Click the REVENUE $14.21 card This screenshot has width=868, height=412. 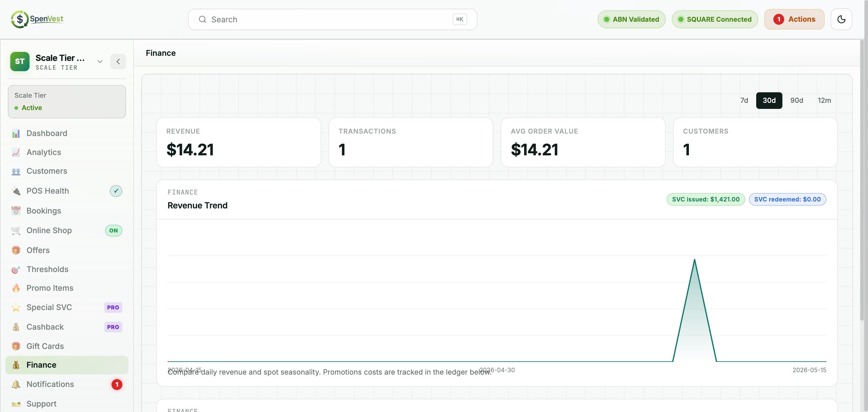click(x=239, y=142)
